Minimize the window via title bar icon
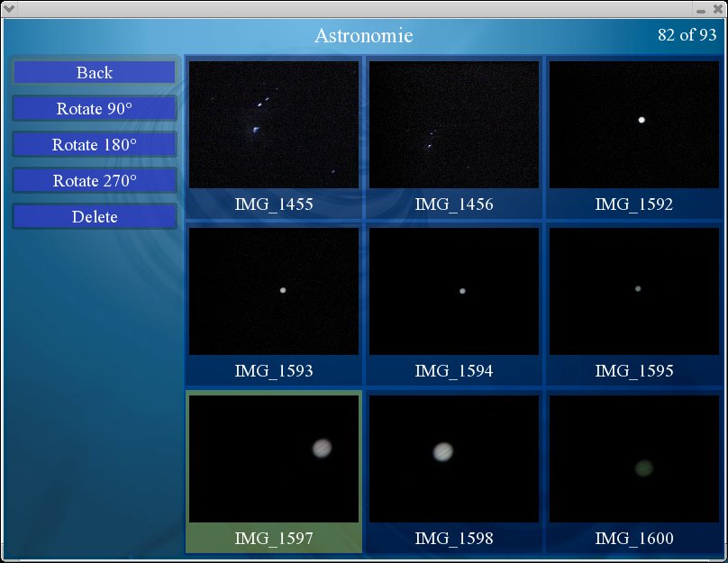Image resolution: width=728 pixels, height=563 pixels. tap(701, 10)
